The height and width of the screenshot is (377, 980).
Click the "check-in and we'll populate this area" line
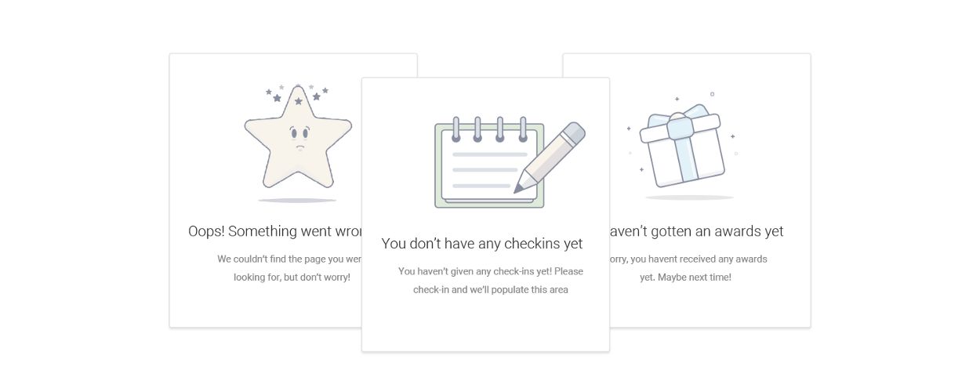pyautogui.click(x=491, y=290)
